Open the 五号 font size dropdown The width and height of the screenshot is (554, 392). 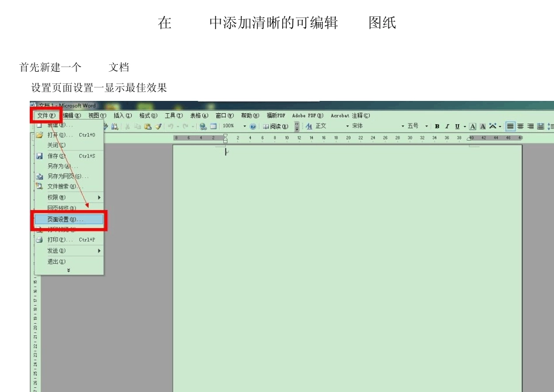(426, 126)
